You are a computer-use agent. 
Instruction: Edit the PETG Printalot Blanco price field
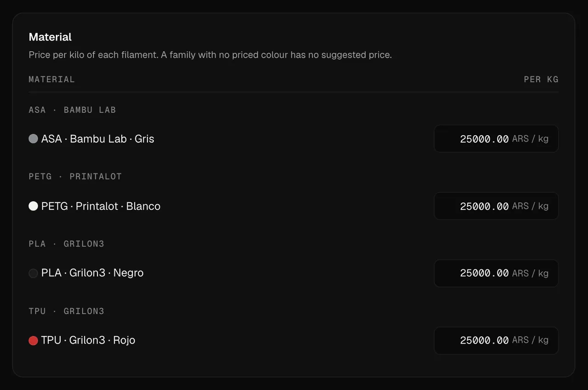click(x=496, y=206)
